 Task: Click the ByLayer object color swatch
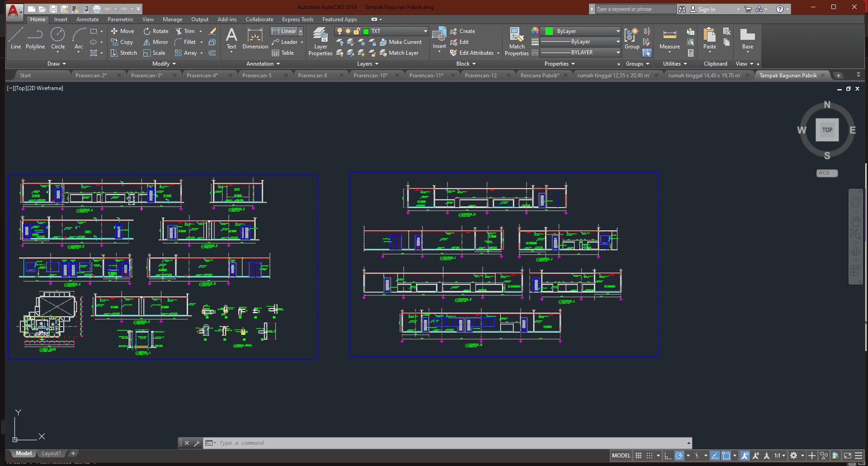coord(549,31)
